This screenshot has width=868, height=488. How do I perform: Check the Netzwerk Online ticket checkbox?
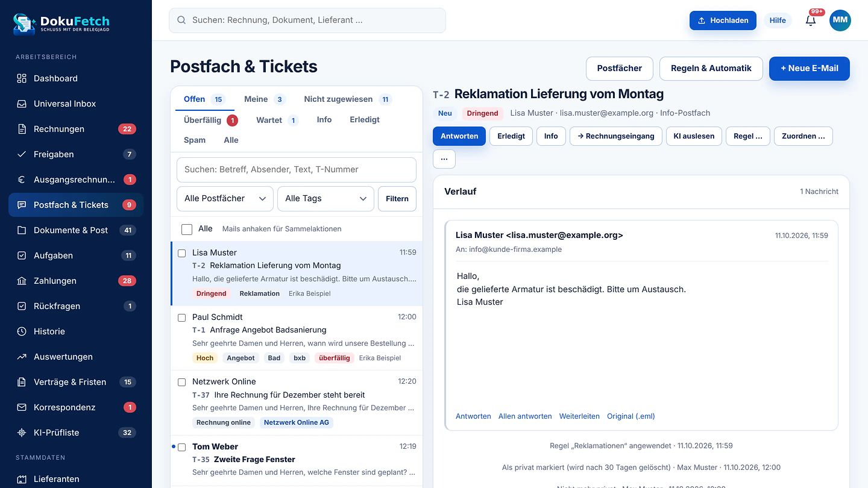click(181, 382)
